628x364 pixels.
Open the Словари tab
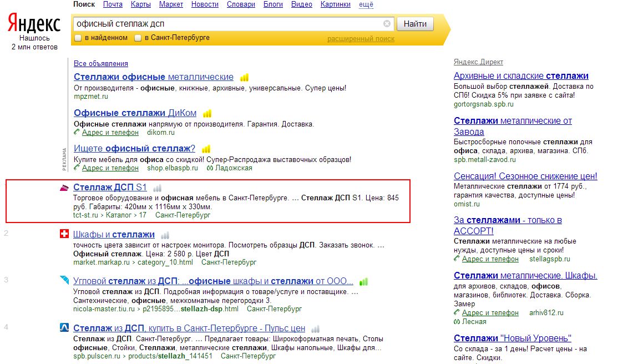tap(241, 4)
